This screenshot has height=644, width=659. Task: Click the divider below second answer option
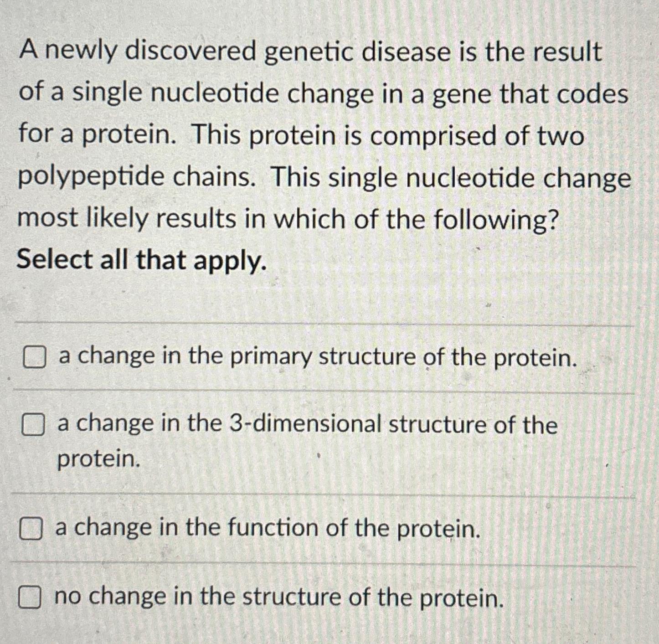point(319,495)
